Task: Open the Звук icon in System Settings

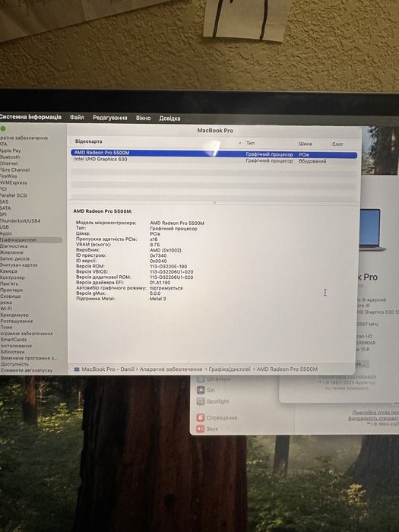Action: click(x=201, y=429)
